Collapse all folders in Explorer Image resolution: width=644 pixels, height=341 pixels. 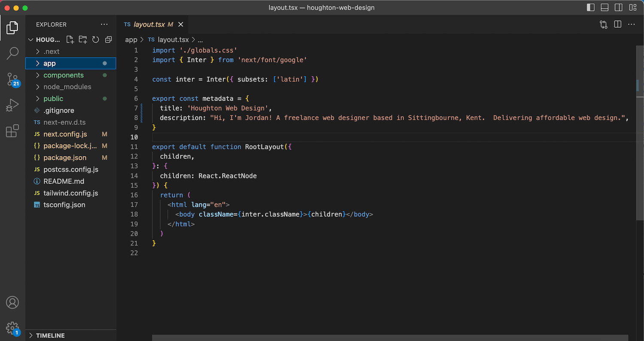pos(109,39)
